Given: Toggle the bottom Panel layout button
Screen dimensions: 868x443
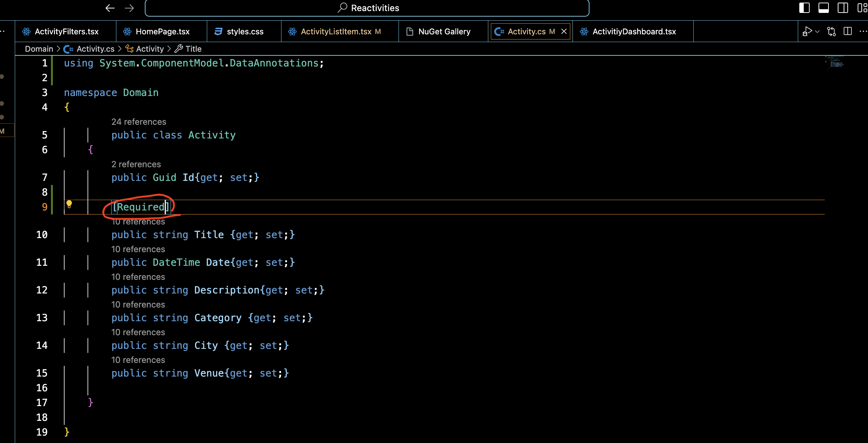Looking at the screenshot, I should [x=824, y=8].
